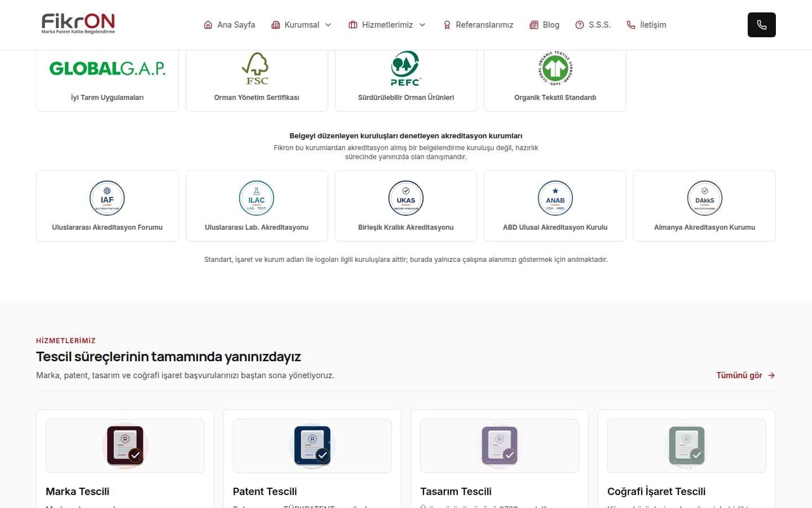Click the IAF accreditation badge
Image resolution: width=812 pixels, height=508 pixels.
tap(107, 198)
